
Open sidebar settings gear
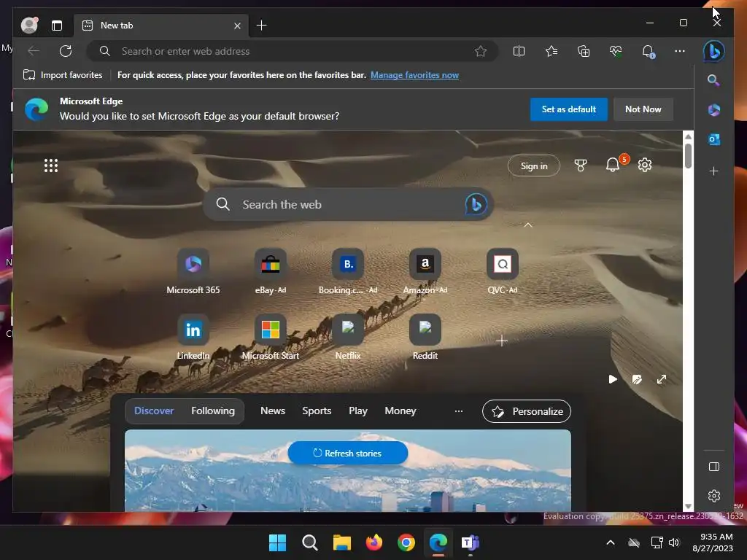pyautogui.click(x=713, y=496)
